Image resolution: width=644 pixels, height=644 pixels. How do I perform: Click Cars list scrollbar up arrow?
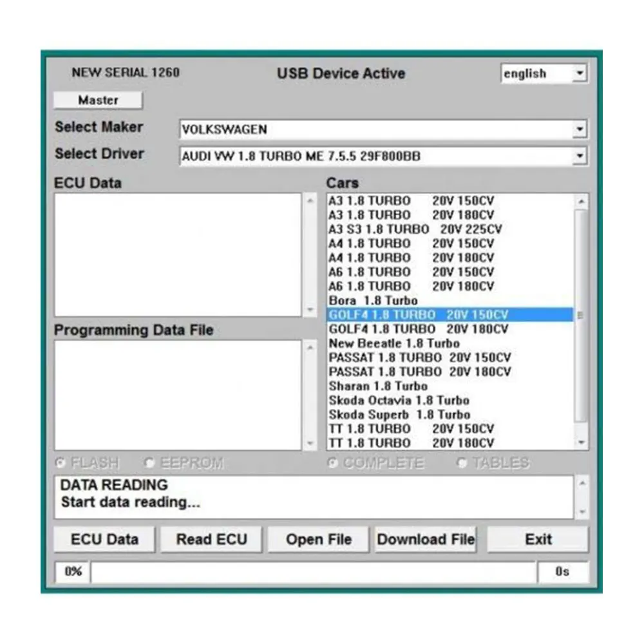pos(581,201)
